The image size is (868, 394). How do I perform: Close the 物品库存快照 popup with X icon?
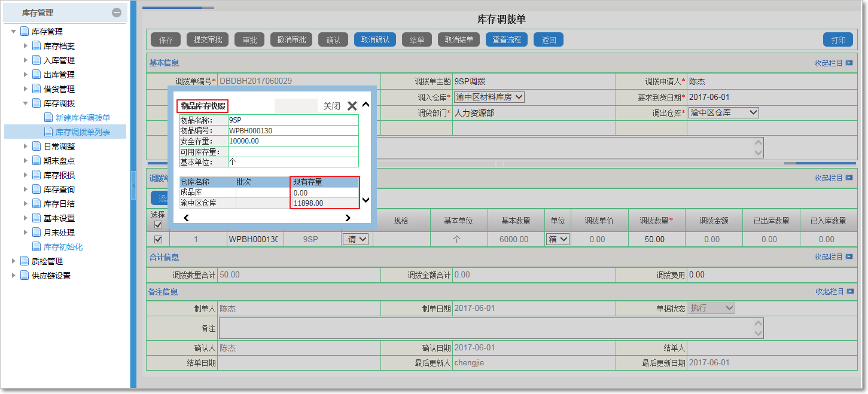352,106
